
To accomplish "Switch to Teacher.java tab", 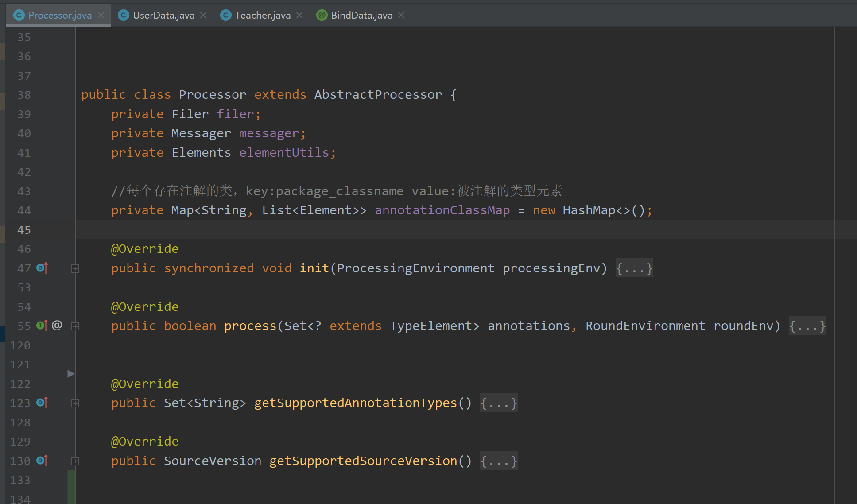I will coord(263,16).
